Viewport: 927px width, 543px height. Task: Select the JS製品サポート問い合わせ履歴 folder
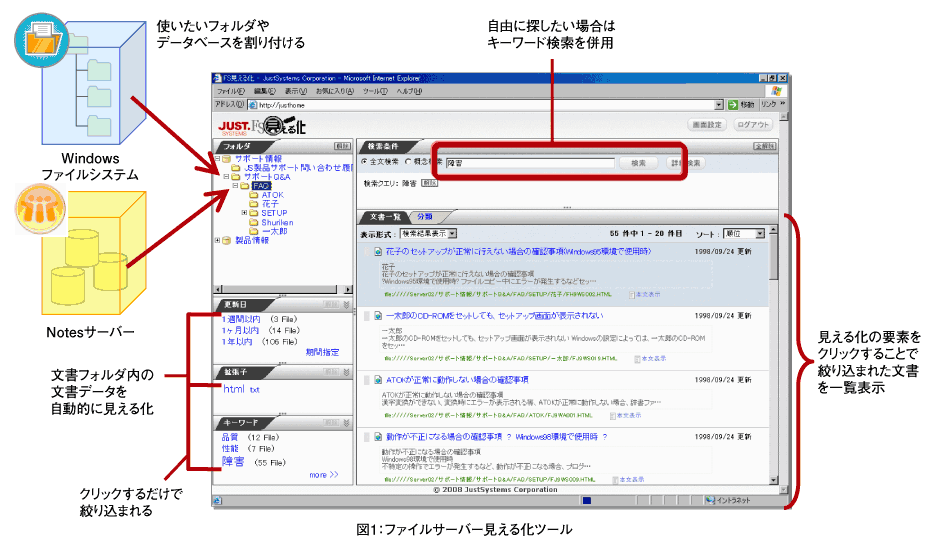pyautogui.click(x=299, y=167)
